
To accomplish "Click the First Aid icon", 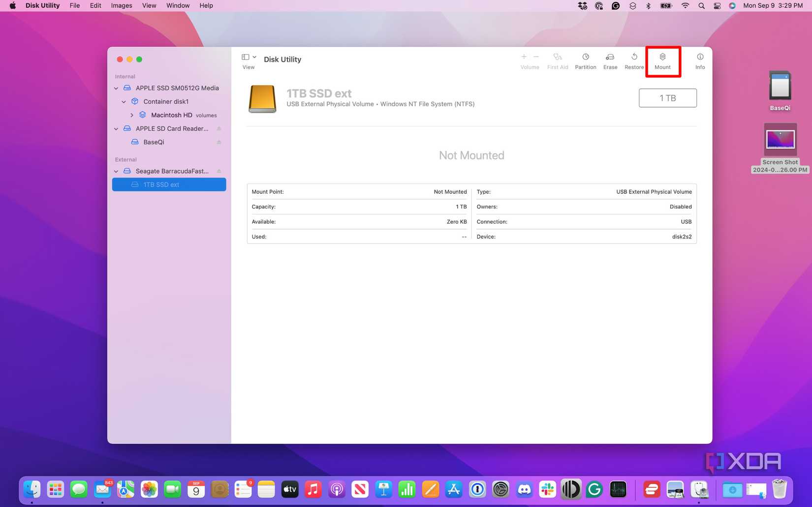I will tap(558, 57).
